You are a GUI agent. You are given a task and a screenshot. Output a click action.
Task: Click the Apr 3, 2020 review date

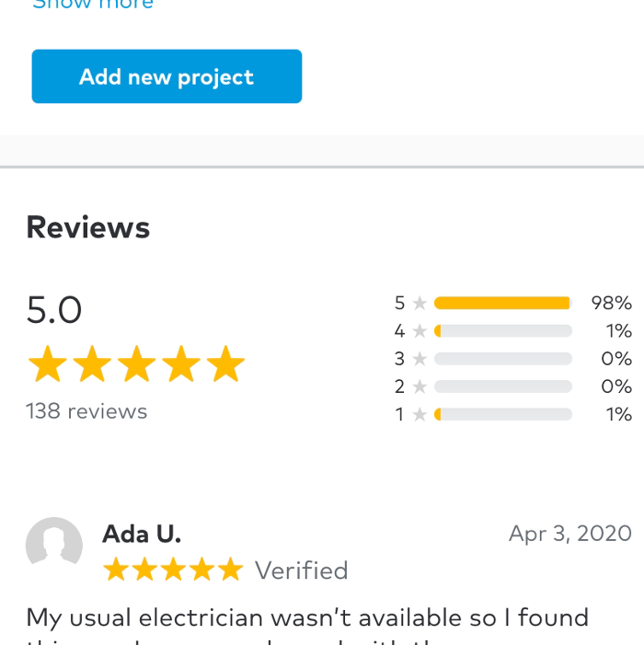click(x=569, y=534)
